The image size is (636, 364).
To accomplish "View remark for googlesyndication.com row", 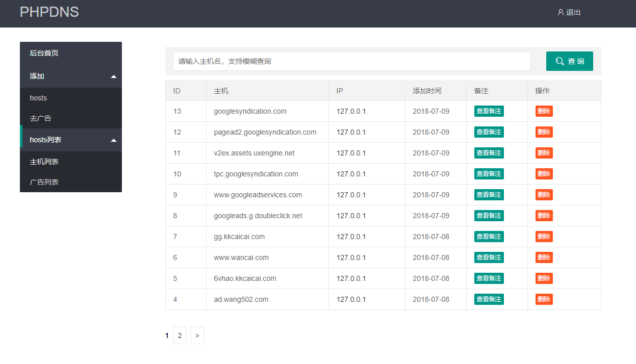I will click(x=489, y=111).
